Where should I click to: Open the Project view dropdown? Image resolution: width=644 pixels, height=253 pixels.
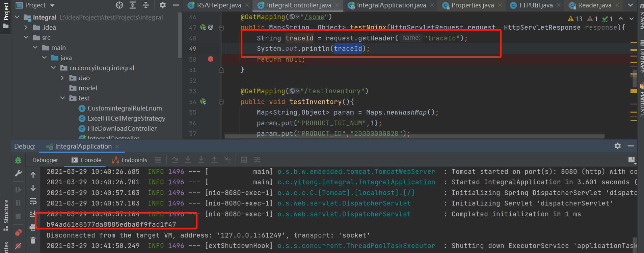[x=52, y=5]
